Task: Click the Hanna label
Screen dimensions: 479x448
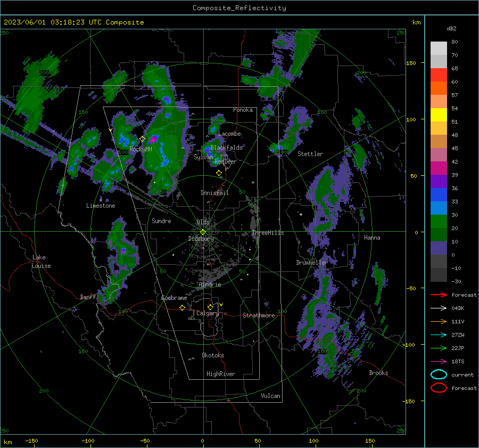Action: 372,238
